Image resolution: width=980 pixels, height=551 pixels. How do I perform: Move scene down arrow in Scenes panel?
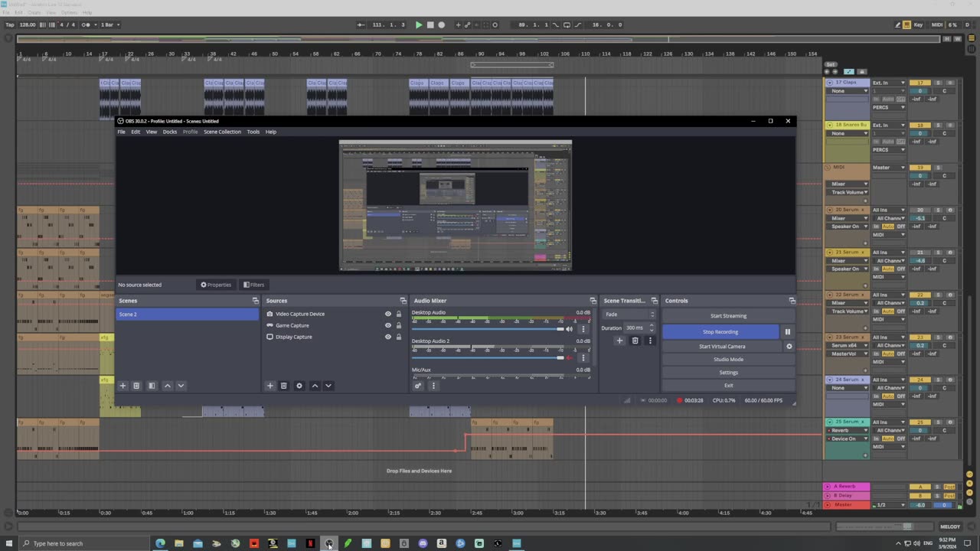pos(181,386)
